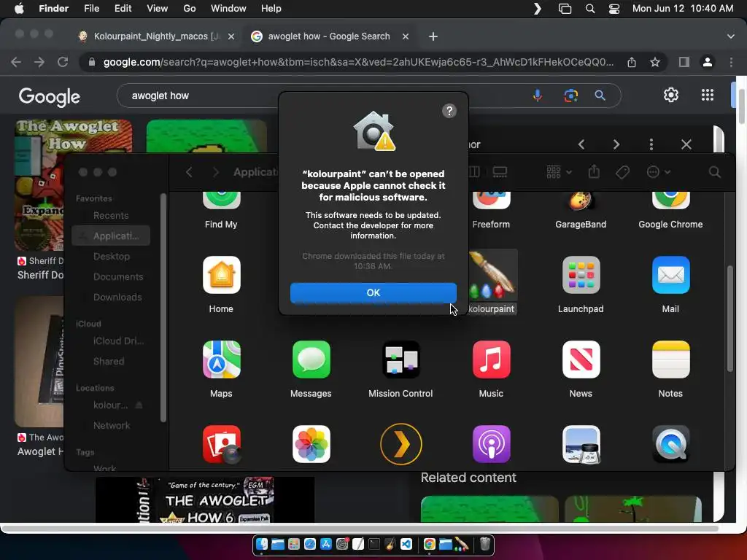747x560 pixels.
Task: Open Recents in Finder sidebar
Action: coord(111,215)
